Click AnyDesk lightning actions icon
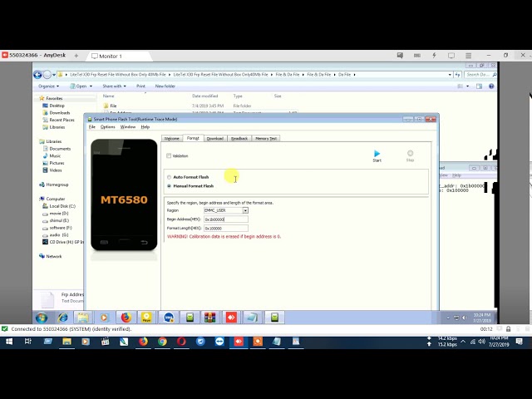532x399 pixels. pos(434,56)
